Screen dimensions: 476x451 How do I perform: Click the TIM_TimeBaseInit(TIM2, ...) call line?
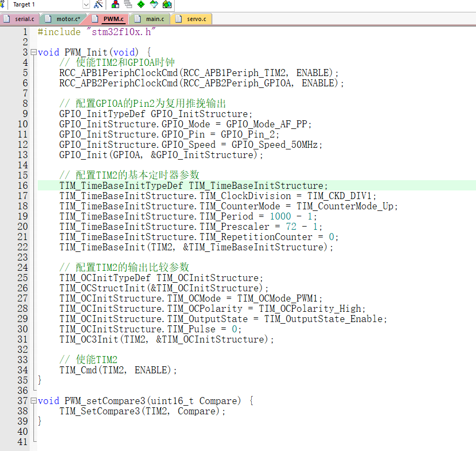pos(196,247)
